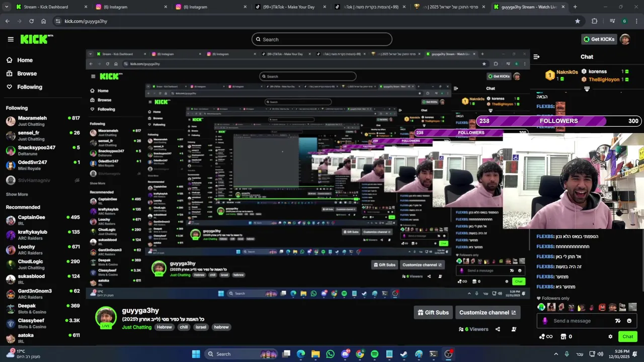The image size is (644, 362).
Task: Open ChudLogic Just Chatting channel
Action: [43, 264]
